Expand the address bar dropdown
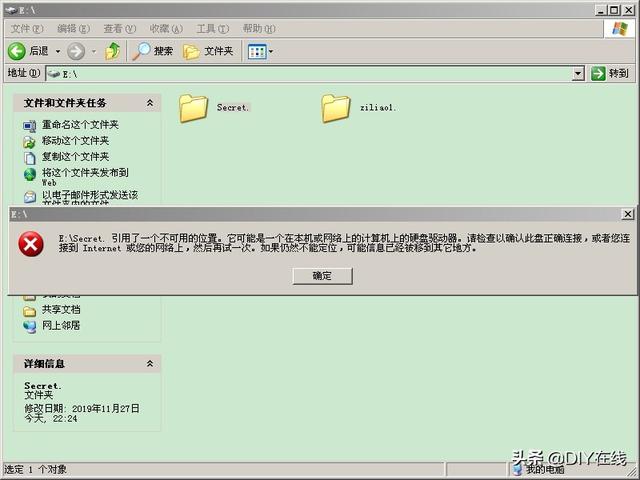This screenshot has height=480, width=640. tap(578, 74)
